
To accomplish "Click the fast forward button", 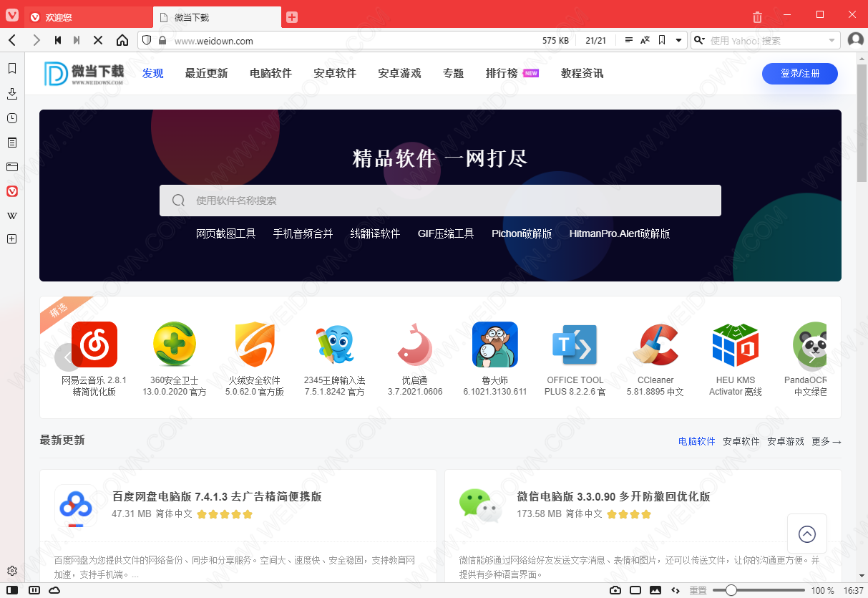I will click(x=77, y=40).
